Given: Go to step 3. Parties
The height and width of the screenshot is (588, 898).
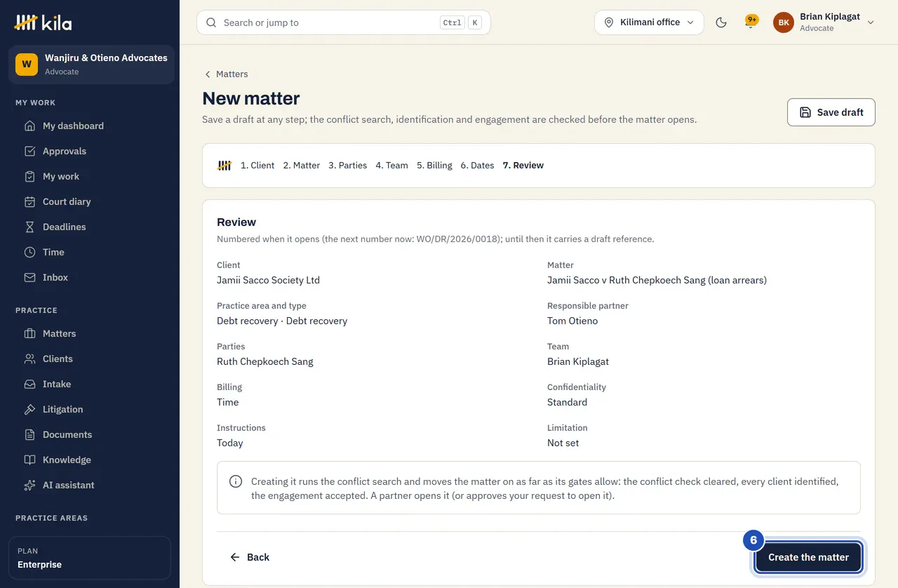Looking at the screenshot, I should pyautogui.click(x=348, y=166).
